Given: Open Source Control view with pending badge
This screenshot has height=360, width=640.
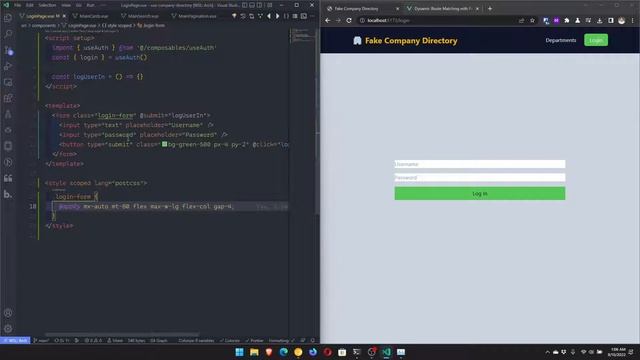Looking at the screenshot, I should point(8,50).
